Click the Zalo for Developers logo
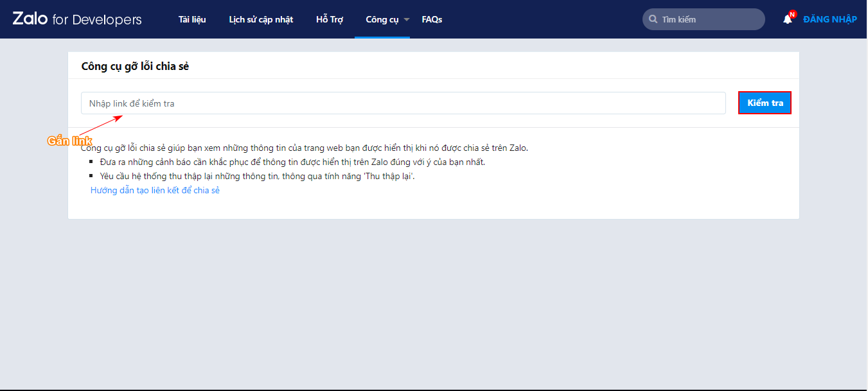The width and height of the screenshot is (868, 391). point(77,19)
